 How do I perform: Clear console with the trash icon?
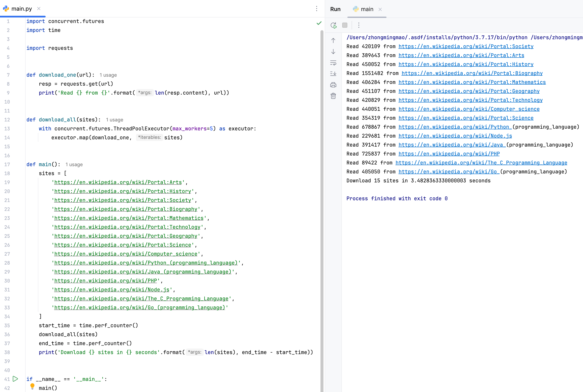pos(333,96)
